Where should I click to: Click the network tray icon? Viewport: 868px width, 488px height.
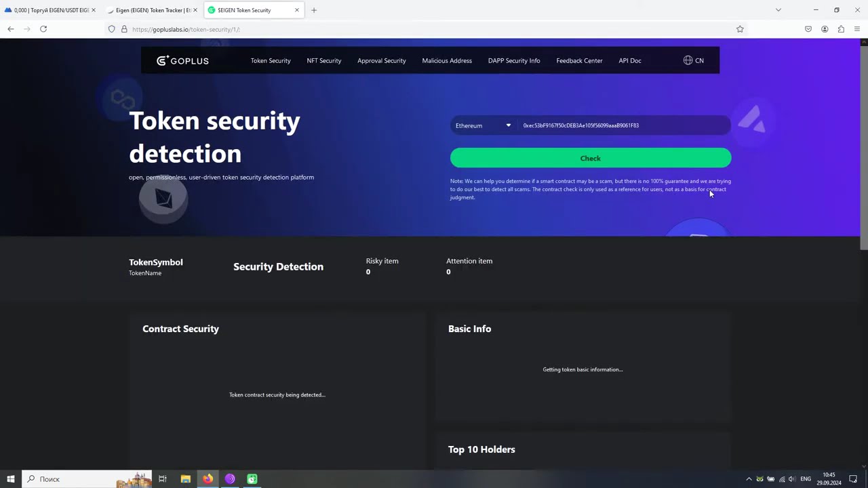(x=782, y=479)
